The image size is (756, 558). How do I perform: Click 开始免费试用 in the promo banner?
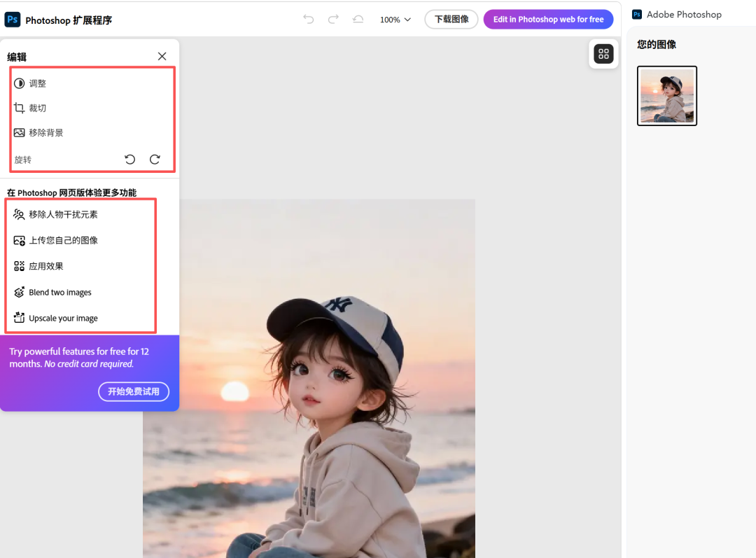[x=134, y=391]
